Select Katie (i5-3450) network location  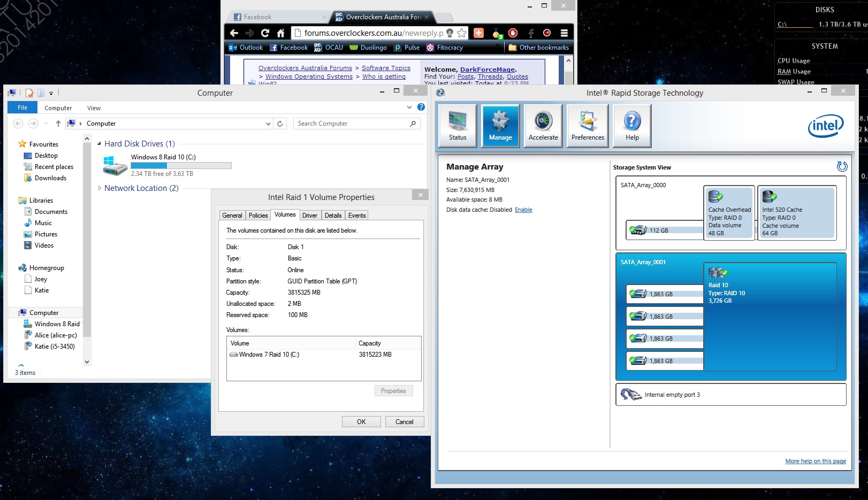(x=55, y=347)
